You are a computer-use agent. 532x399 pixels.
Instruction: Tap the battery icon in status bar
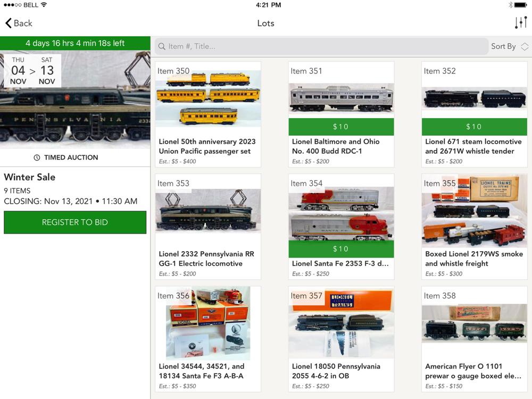pos(521,5)
